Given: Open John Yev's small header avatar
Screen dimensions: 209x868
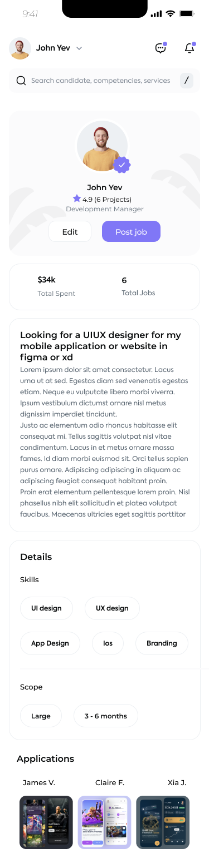Looking at the screenshot, I should coord(20,48).
